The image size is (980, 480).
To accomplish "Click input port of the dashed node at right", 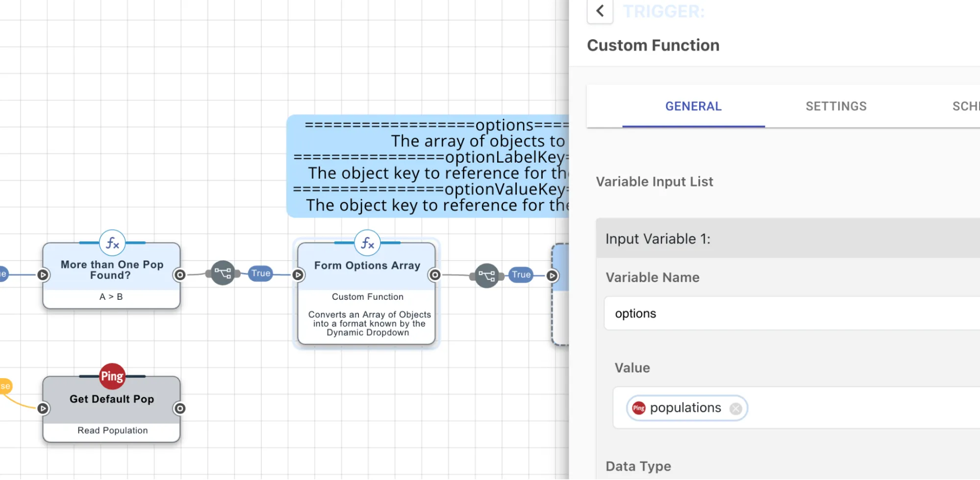I will click(552, 276).
